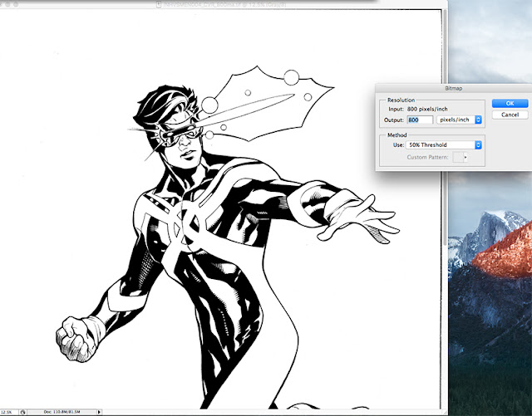This screenshot has width=532, height=416.
Task: Click the status bar icon beside the zoom percentage
Action: point(22,412)
